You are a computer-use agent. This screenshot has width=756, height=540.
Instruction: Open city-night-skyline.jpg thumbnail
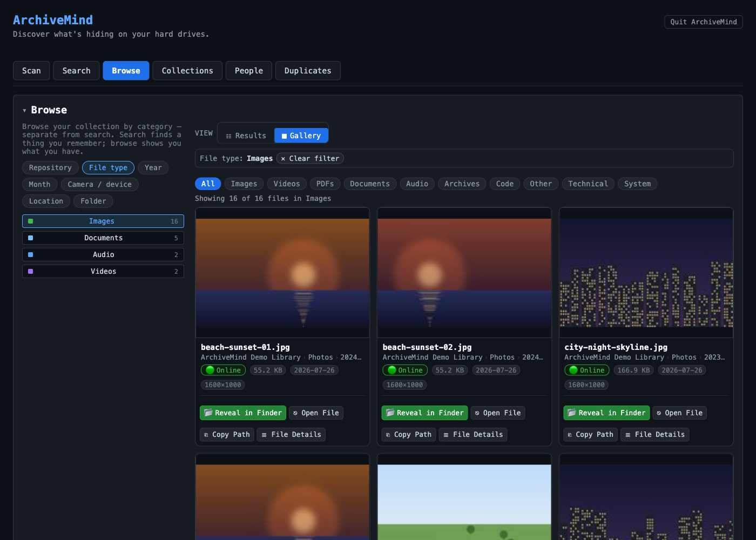click(646, 273)
